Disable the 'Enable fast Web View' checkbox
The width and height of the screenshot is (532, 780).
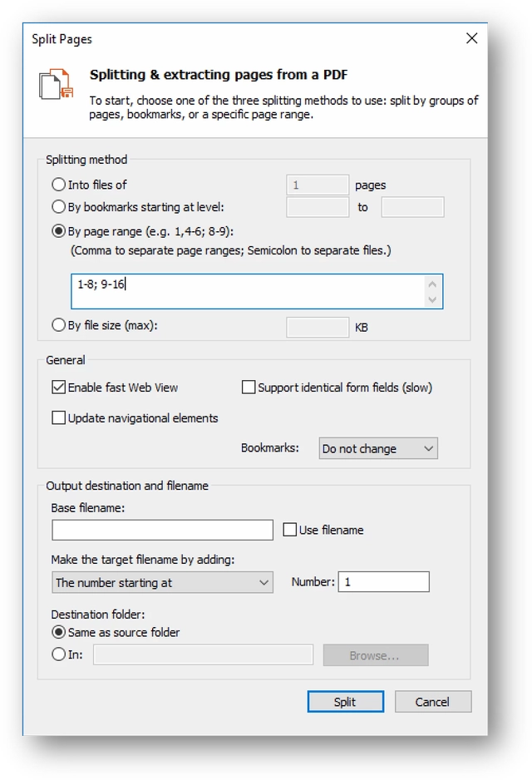(59, 388)
